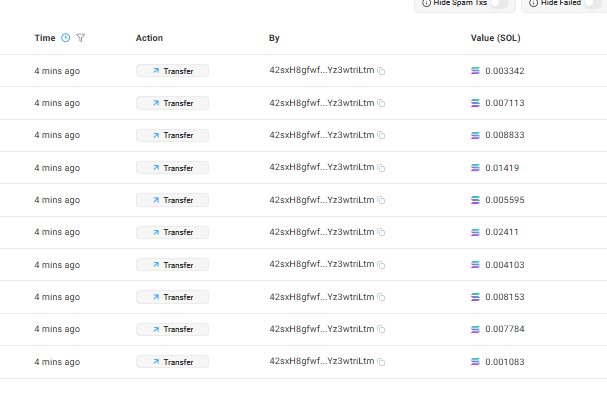
Task: Open address 42sxH8gfwf...Yz3wtriLtm in the 0.008833 row
Action: tap(322, 135)
